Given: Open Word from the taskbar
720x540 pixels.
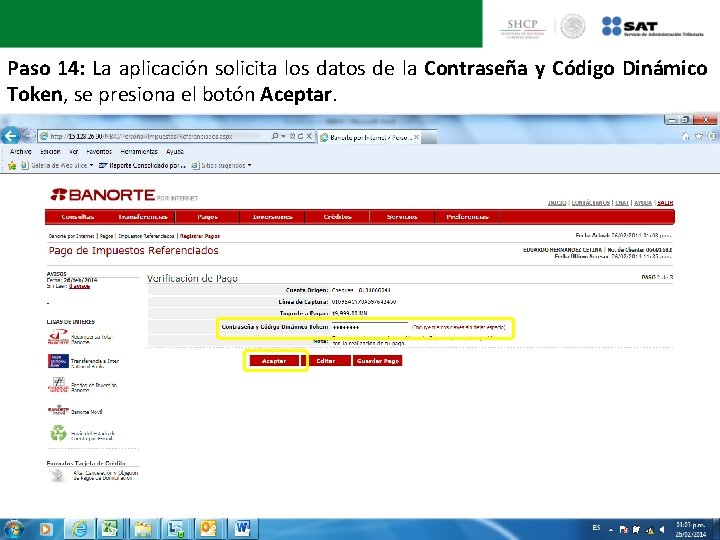Looking at the screenshot, I should tap(241, 529).
